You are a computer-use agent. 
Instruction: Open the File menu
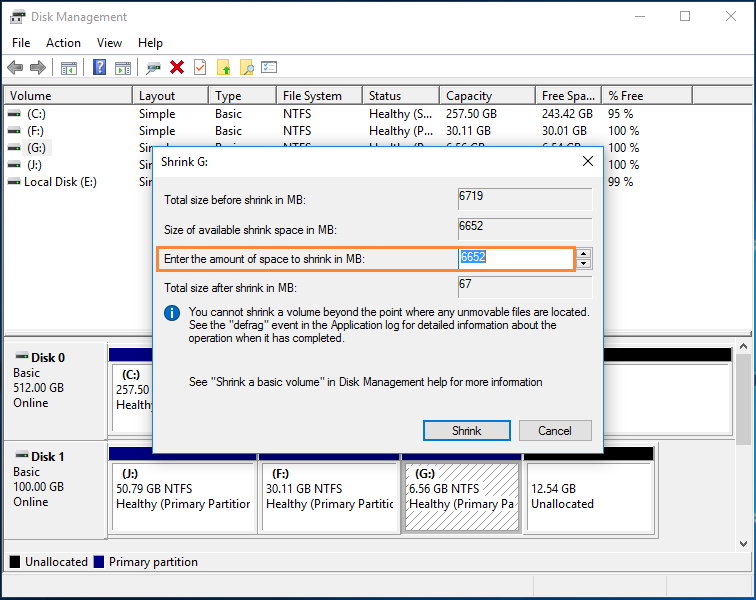click(x=21, y=43)
